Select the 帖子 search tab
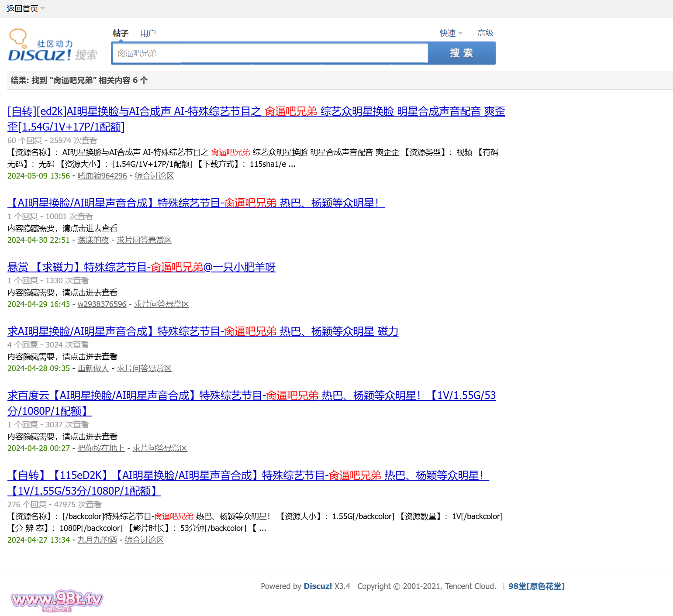 click(121, 33)
